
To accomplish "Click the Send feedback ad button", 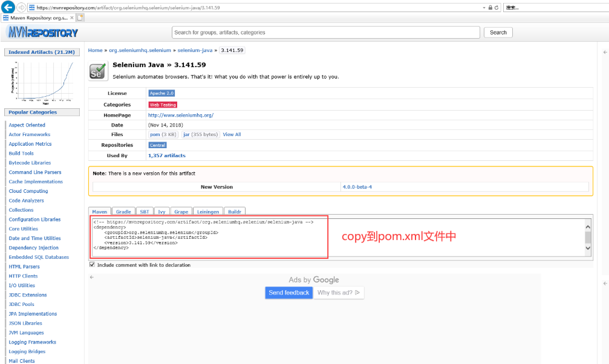I will point(288,293).
